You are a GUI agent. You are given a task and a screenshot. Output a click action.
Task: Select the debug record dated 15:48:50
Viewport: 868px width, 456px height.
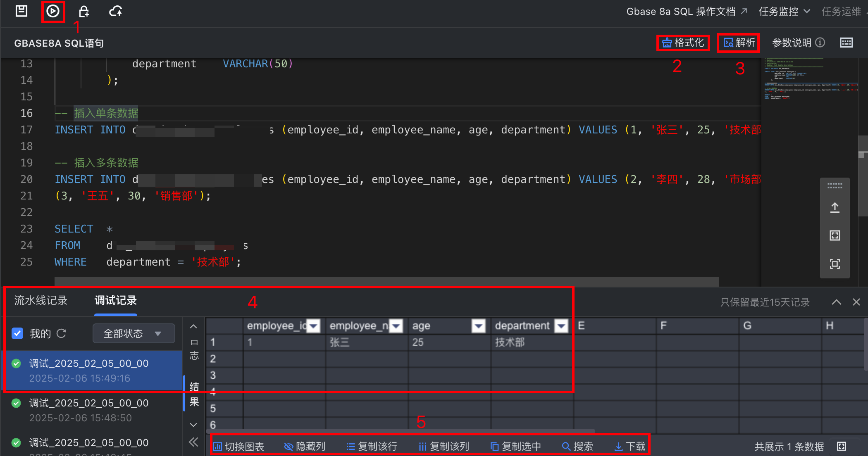pyautogui.click(x=89, y=410)
